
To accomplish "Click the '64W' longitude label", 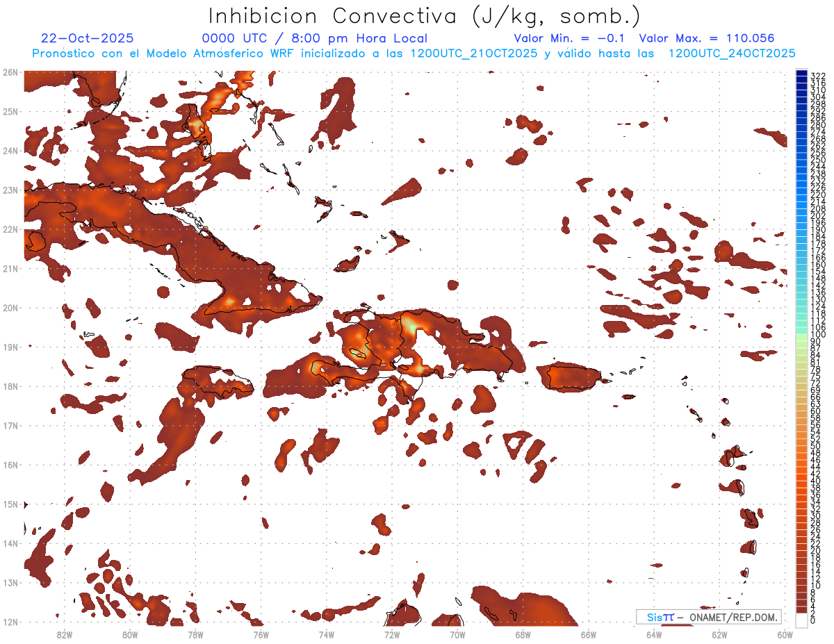I will [654, 634].
